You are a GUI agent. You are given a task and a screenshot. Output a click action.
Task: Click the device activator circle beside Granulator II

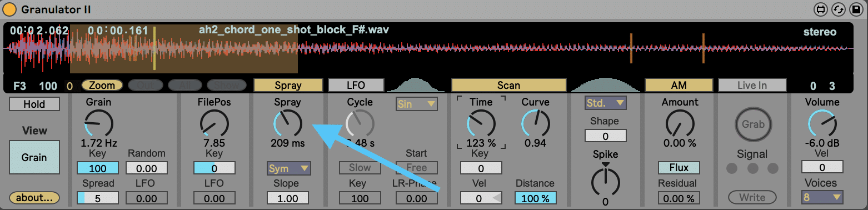(x=10, y=9)
